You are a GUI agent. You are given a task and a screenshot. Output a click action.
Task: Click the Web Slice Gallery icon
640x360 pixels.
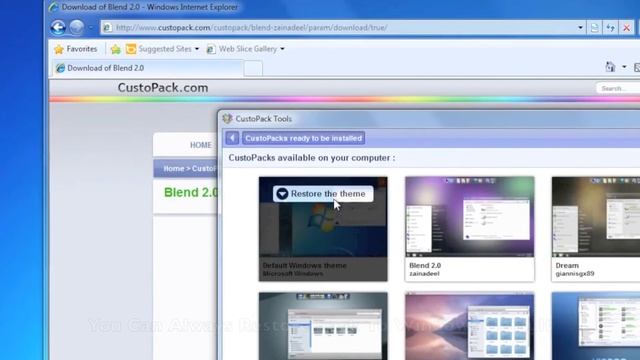tap(211, 49)
